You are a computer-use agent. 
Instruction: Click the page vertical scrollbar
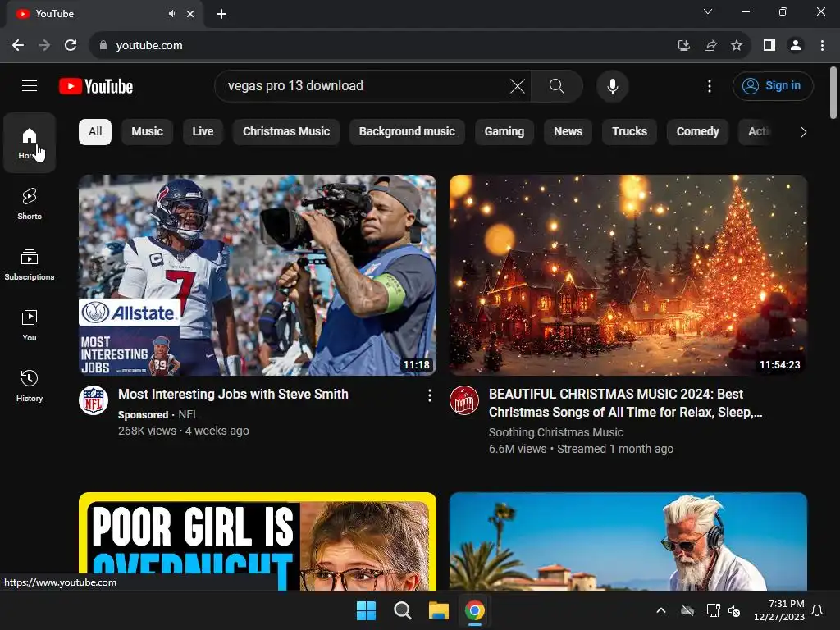point(833,92)
